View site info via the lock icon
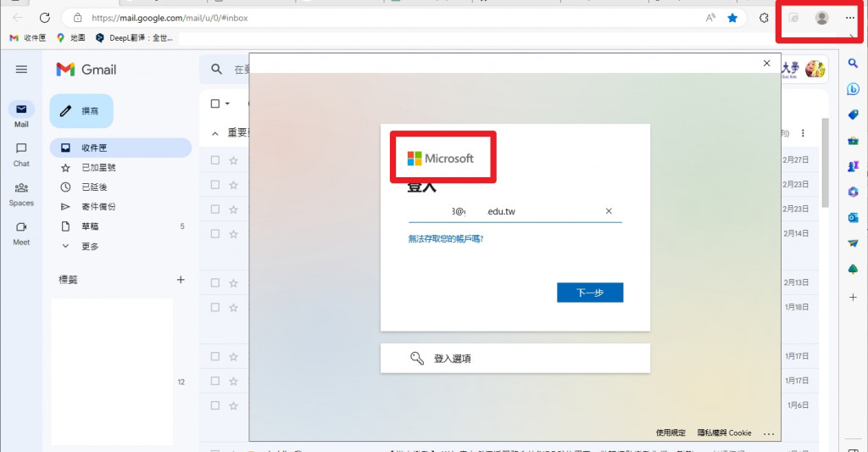The height and width of the screenshot is (452, 868). point(78,18)
